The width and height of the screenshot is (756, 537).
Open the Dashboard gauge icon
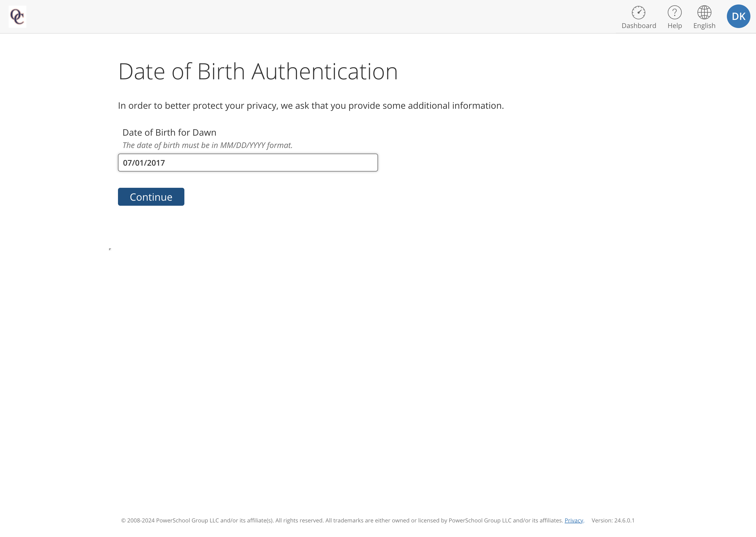[x=638, y=13]
